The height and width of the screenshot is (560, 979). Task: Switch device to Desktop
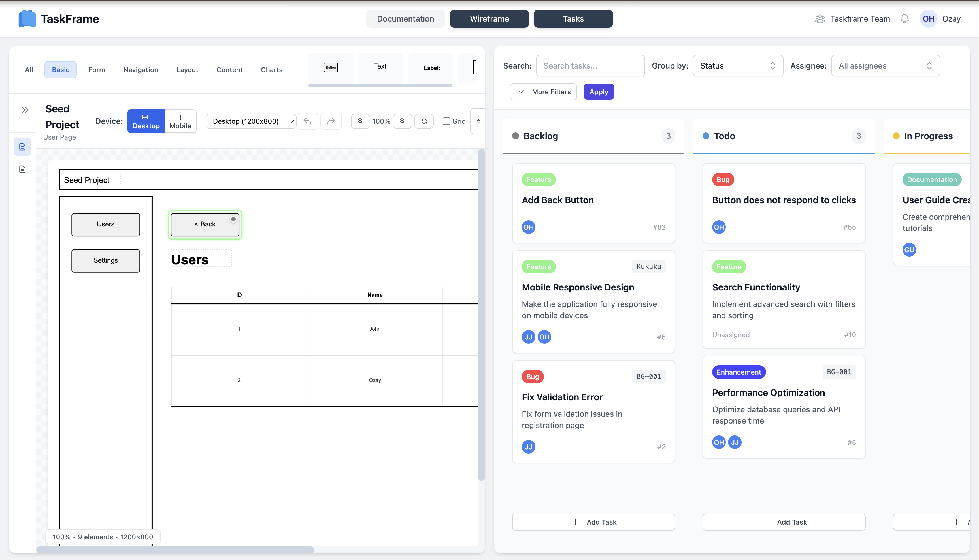click(x=146, y=121)
